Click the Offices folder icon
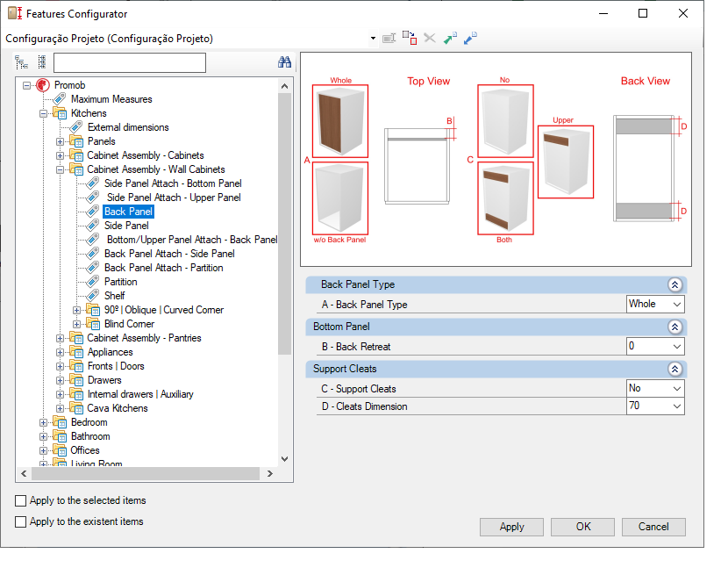The height and width of the screenshot is (575, 728). point(60,450)
